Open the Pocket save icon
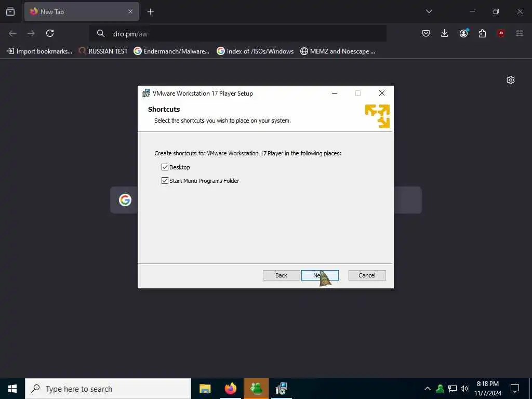The height and width of the screenshot is (399, 532). (426, 33)
